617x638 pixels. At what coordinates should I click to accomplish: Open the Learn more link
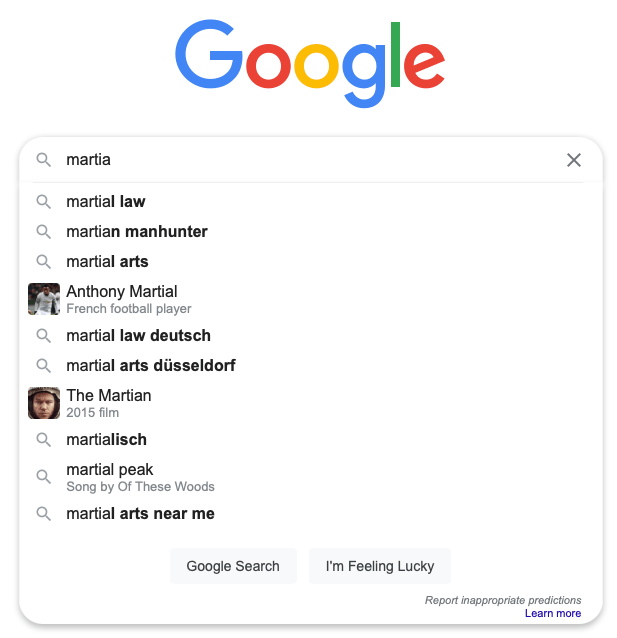pos(552,614)
